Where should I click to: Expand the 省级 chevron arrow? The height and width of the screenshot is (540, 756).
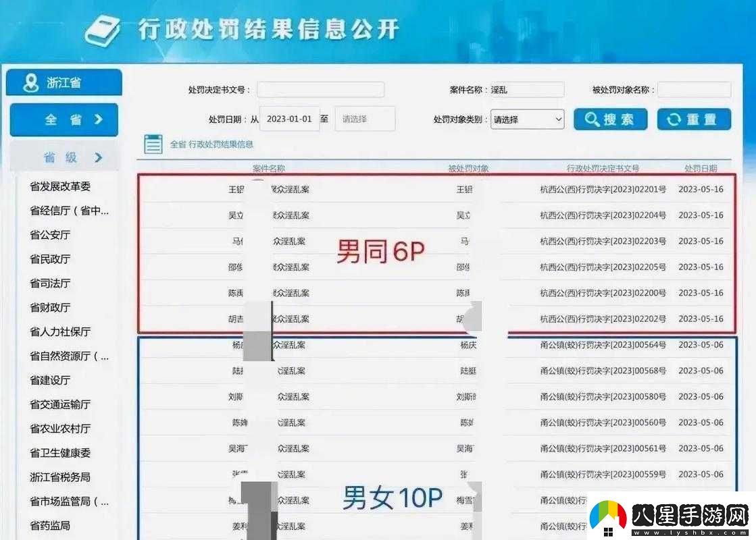pos(99,157)
